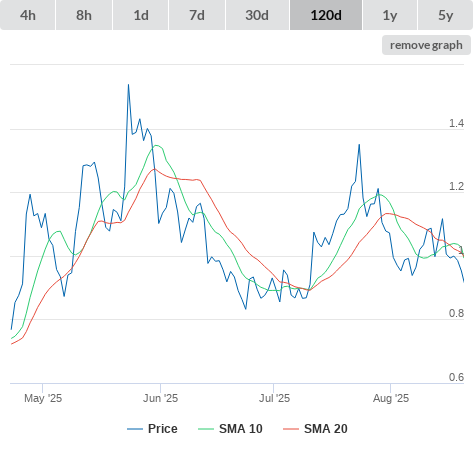Image resolution: width=474 pixels, height=455 pixels.
Task: Click the Jul '25 axis label
Action: (274, 398)
